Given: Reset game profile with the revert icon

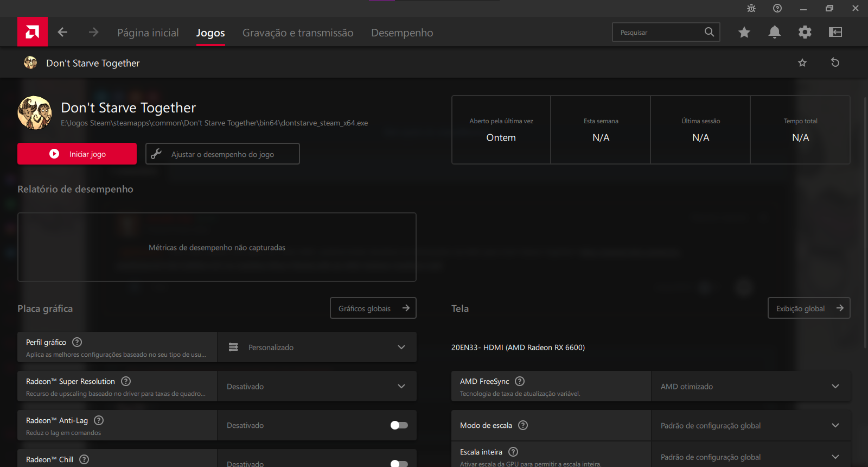Looking at the screenshot, I should coord(835,62).
